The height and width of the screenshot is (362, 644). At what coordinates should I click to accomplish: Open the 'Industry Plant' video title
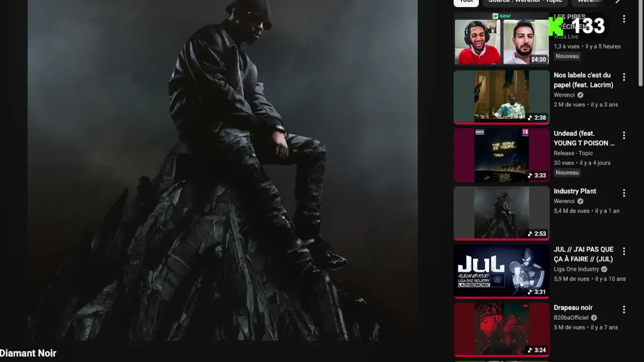coord(575,191)
